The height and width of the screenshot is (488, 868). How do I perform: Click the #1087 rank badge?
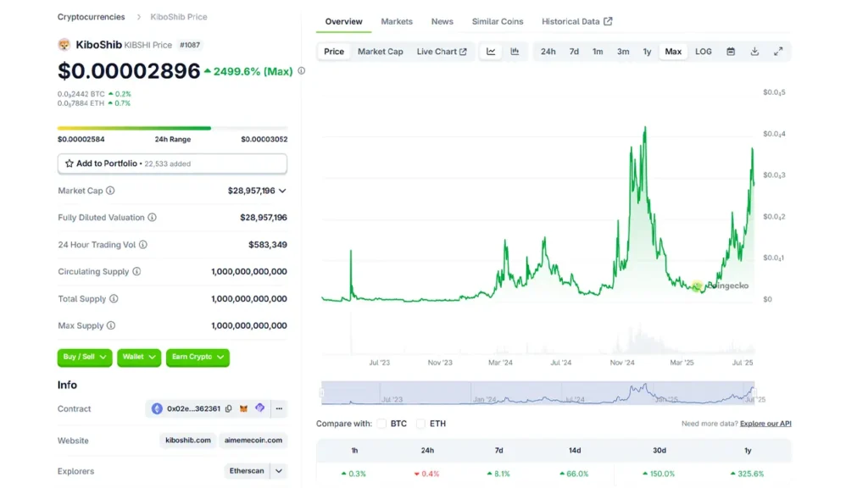(190, 45)
